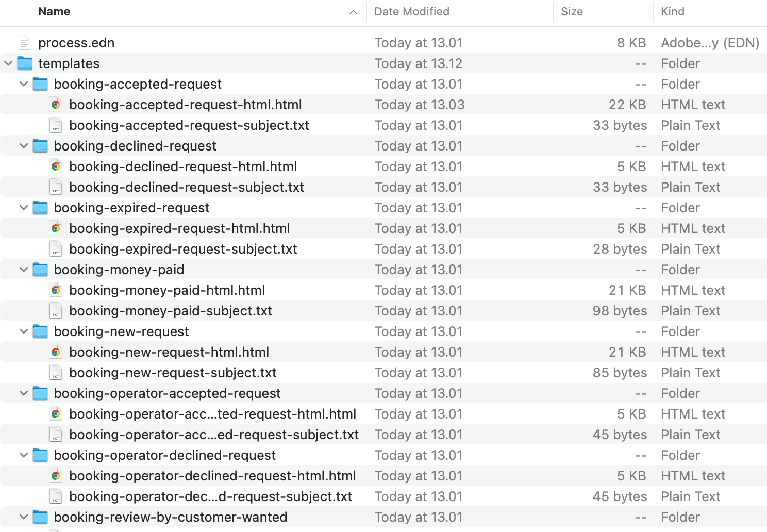Collapse the booking-review-by-customer-wanted folder
The width and height of the screenshot is (767, 532).
24,517
